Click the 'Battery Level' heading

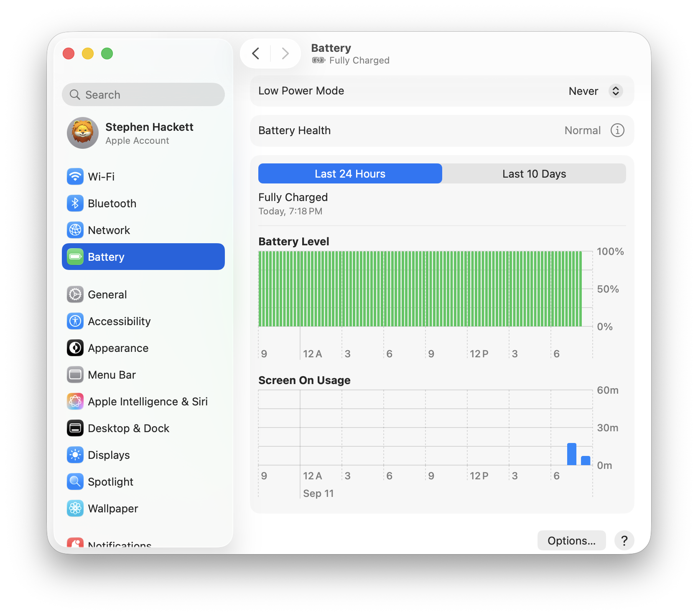(294, 242)
